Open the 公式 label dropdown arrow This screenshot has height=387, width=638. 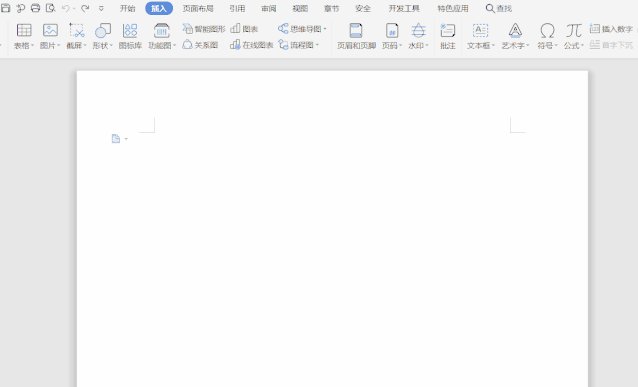pyautogui.click(x=582, y=46)
